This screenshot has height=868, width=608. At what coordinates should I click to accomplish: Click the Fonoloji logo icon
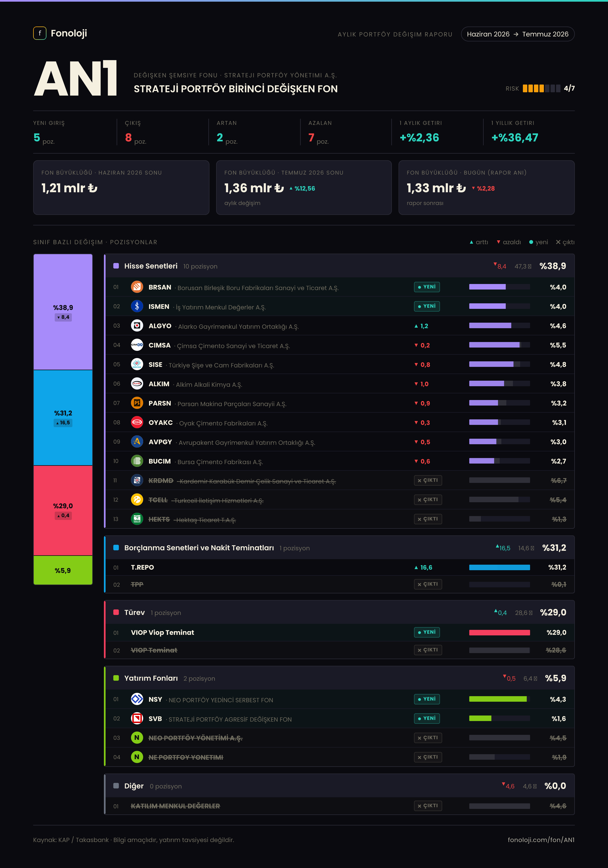(40, 33)
